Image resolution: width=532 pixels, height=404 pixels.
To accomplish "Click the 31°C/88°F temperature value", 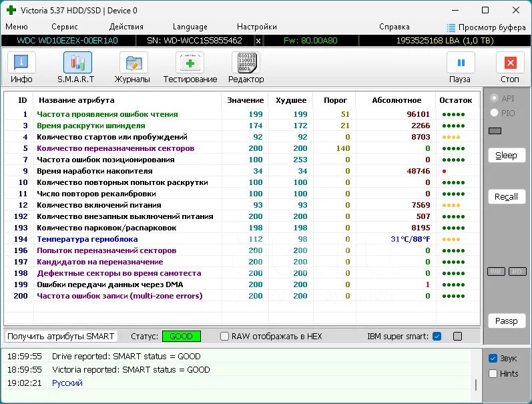I will click(x=411, y=239).
